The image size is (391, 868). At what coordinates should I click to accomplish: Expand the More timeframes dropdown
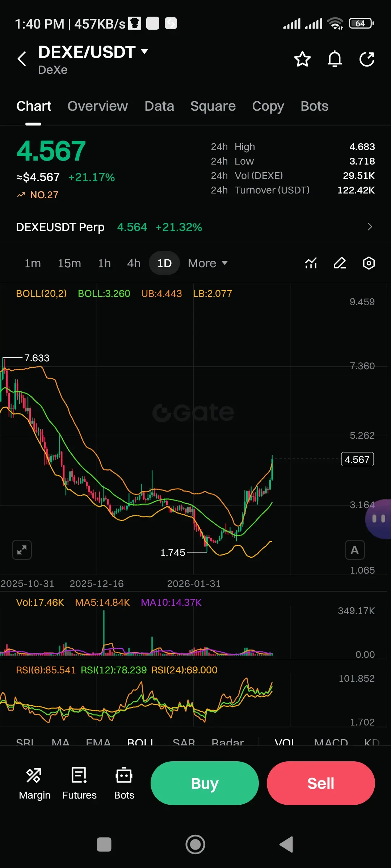pyautogui.click(x=208, y=263)
